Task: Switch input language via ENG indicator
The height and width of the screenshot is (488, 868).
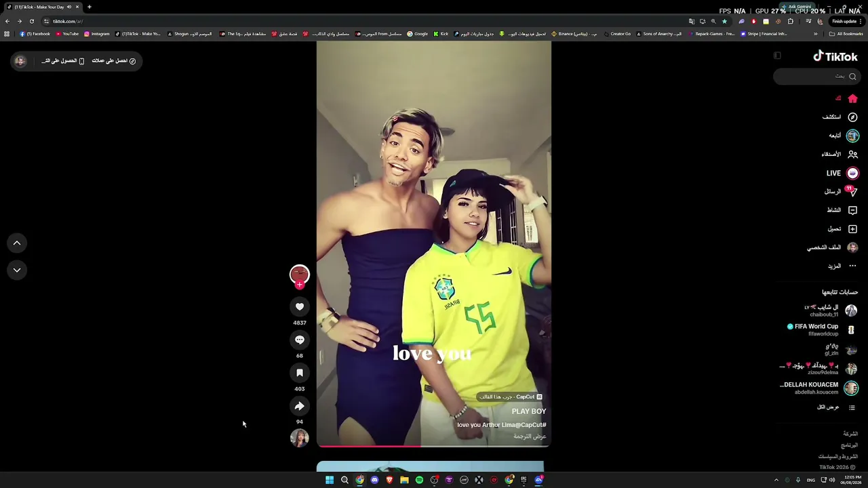Action: tap(811, 480)
